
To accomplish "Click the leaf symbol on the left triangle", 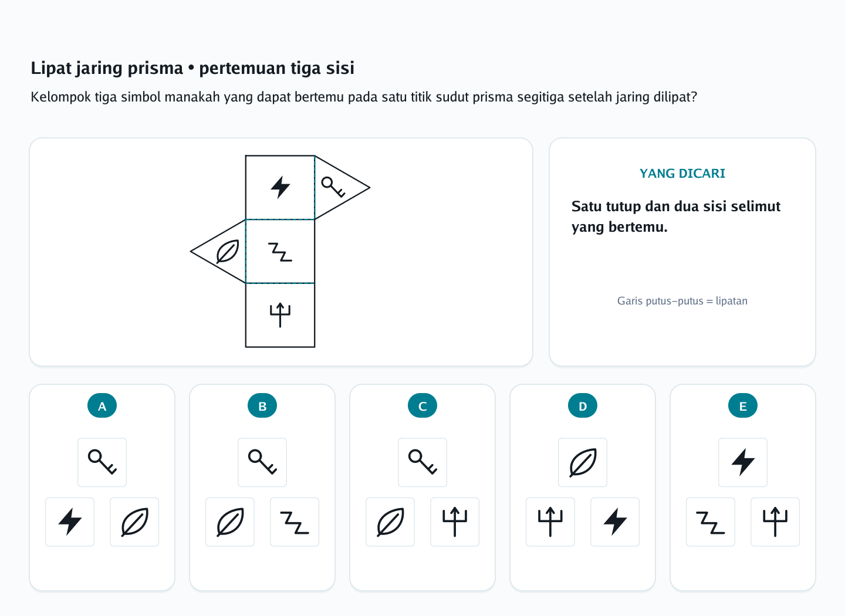I will pyautogui.click(x=228, y=251).
